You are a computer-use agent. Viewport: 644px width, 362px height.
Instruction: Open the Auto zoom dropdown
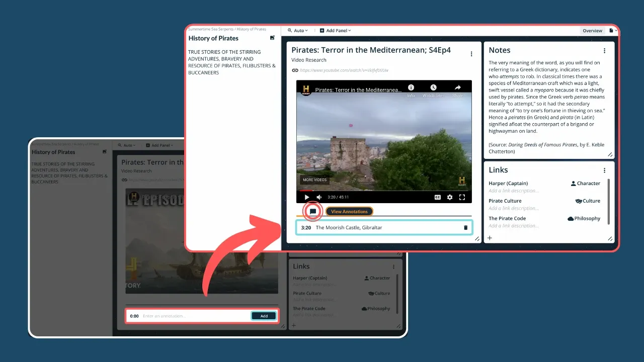click(x=299, y=30)
